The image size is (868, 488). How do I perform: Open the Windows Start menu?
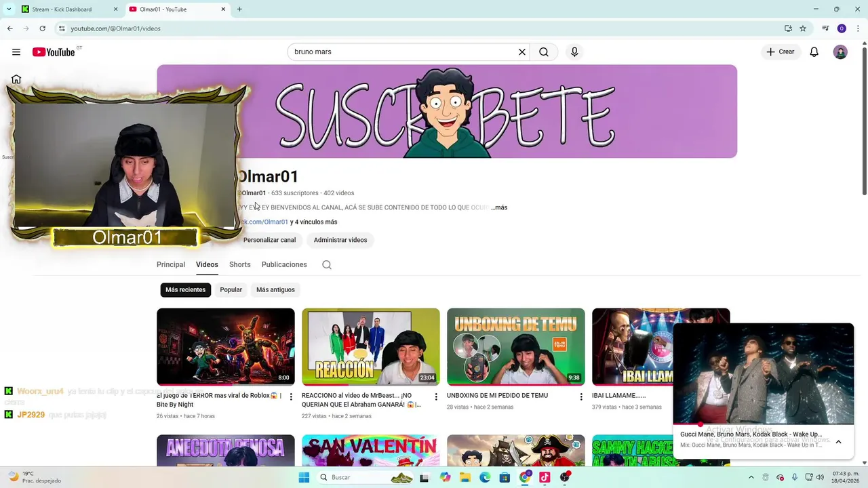(304, 478)
